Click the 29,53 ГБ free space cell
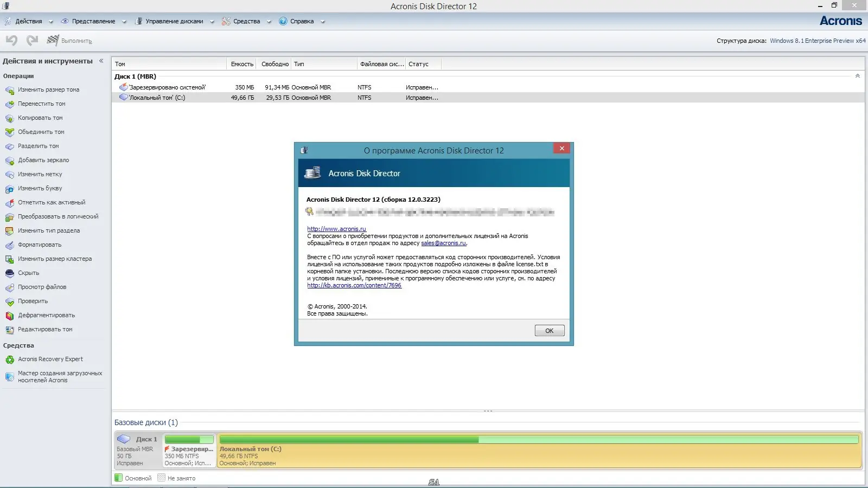 click(277, 98)
